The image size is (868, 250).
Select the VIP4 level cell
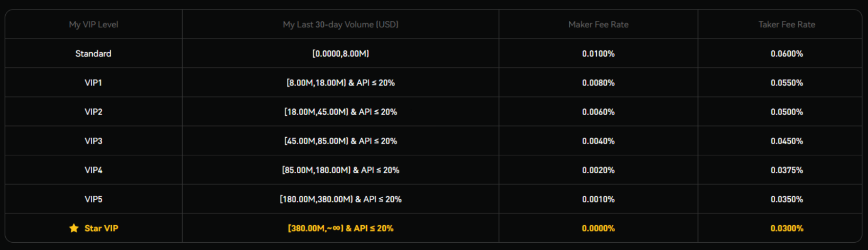[93, 170]
